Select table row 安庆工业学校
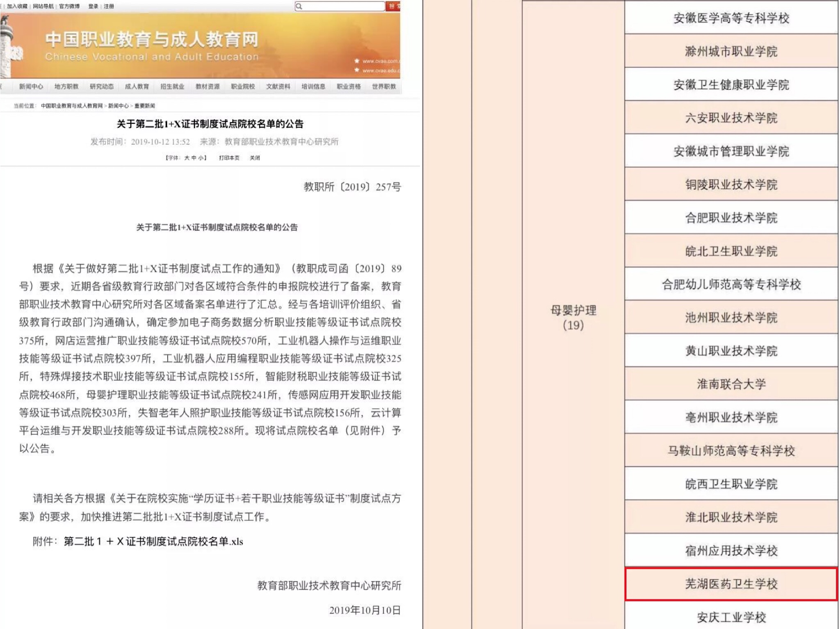Viewport: 840px width, 629px height. coord(731,615)
